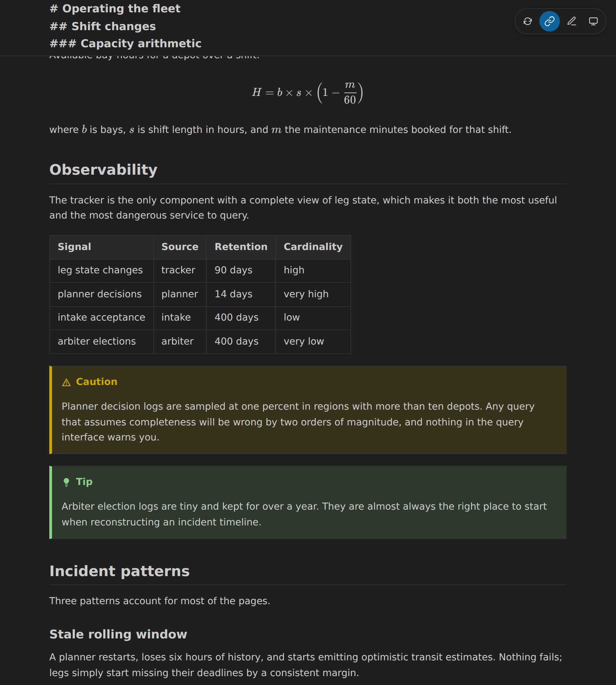616x685 pixels.
Task: Click the Tip lightbulb icon
Action: coord(66,482)
